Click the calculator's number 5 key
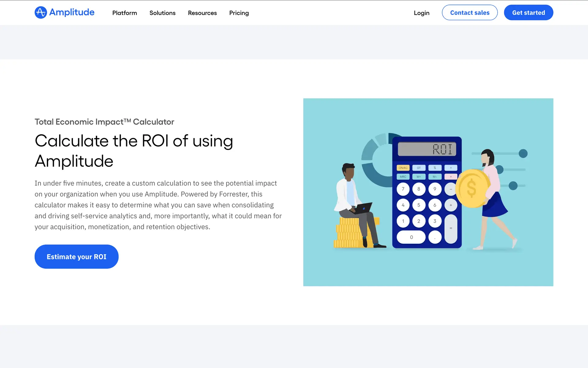The height and width of the screenshot is (368, 588). click(419, 205)
